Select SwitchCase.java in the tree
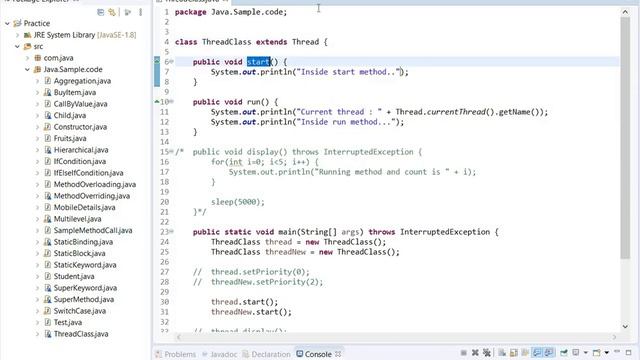This screenshot has width=640, height=360. 80,311
